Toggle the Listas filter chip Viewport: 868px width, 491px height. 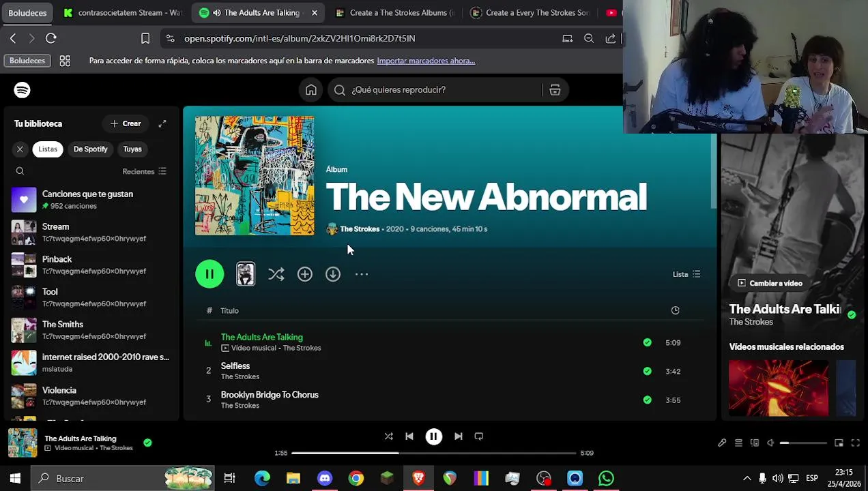point(48,149)
